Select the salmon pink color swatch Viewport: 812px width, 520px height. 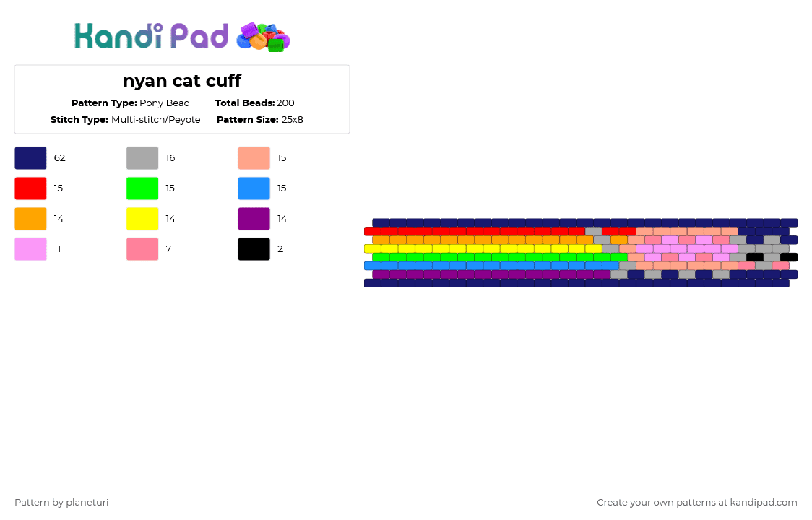point(142,249)
